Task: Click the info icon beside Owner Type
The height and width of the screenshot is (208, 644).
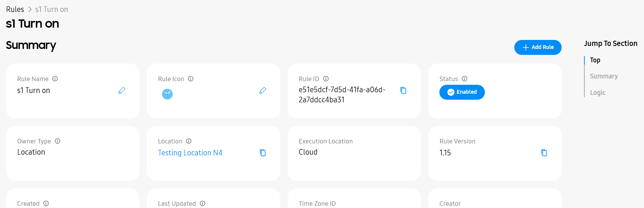Action: 58,141
